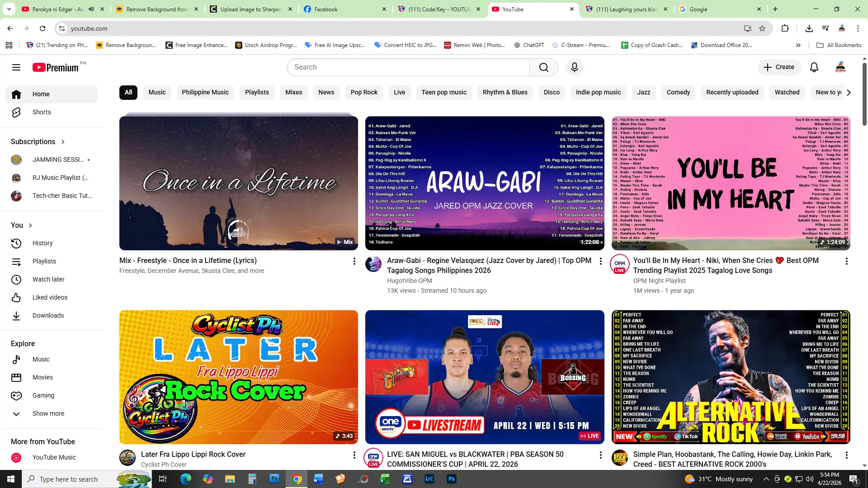Open the ChatGPT bookmark
868x488 pixels.
pyautogui.click(x=529, y=45)
